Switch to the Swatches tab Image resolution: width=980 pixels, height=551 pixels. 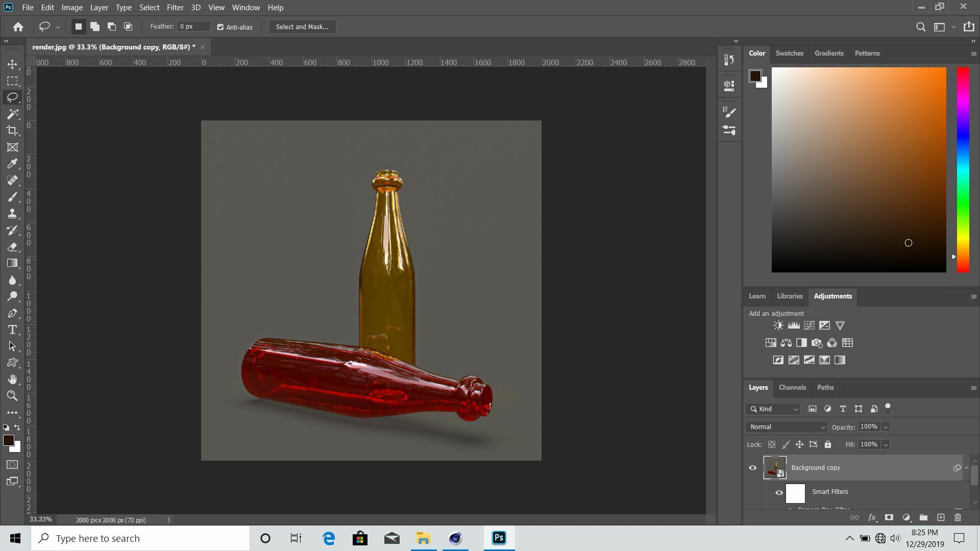click(x=789, y=53)
